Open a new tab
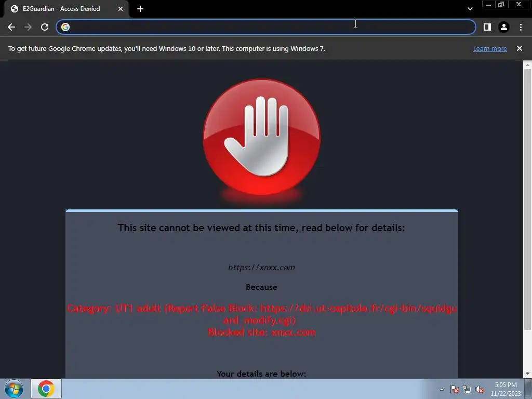 click(x=140, y=9)
